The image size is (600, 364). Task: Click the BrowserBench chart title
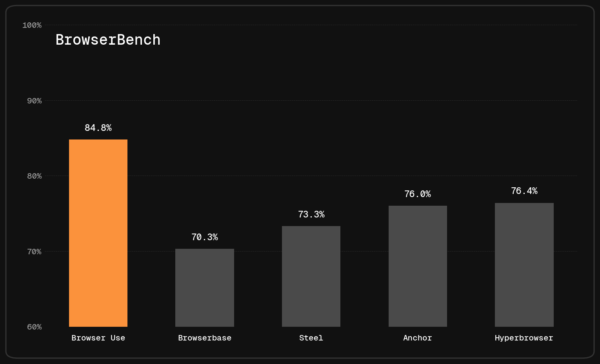108,40
